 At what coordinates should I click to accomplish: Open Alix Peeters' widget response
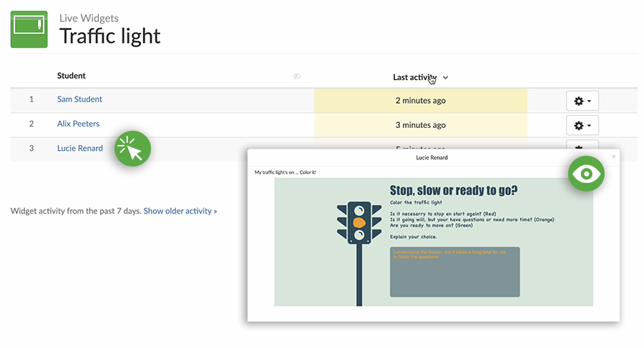coord(78,124)
